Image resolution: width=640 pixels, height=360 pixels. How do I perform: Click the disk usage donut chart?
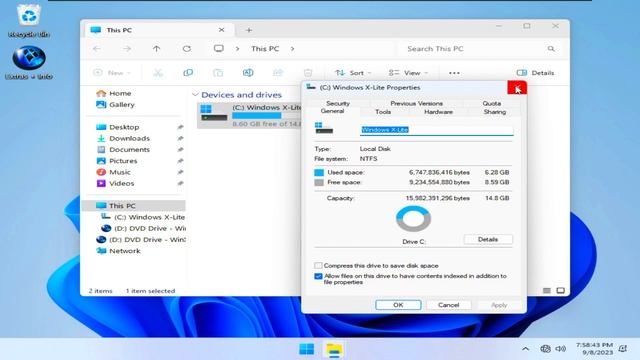click(x=413, y=218)
